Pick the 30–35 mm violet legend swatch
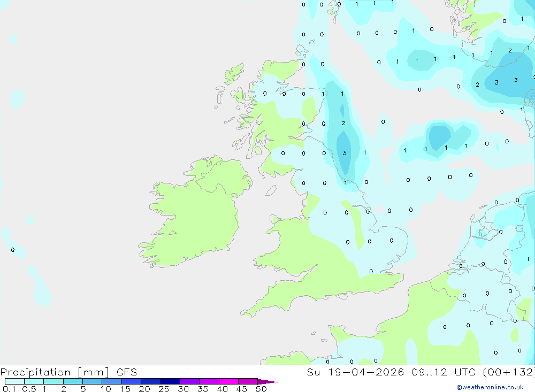This screenshot has height=392, width=535. coord(190,381)
